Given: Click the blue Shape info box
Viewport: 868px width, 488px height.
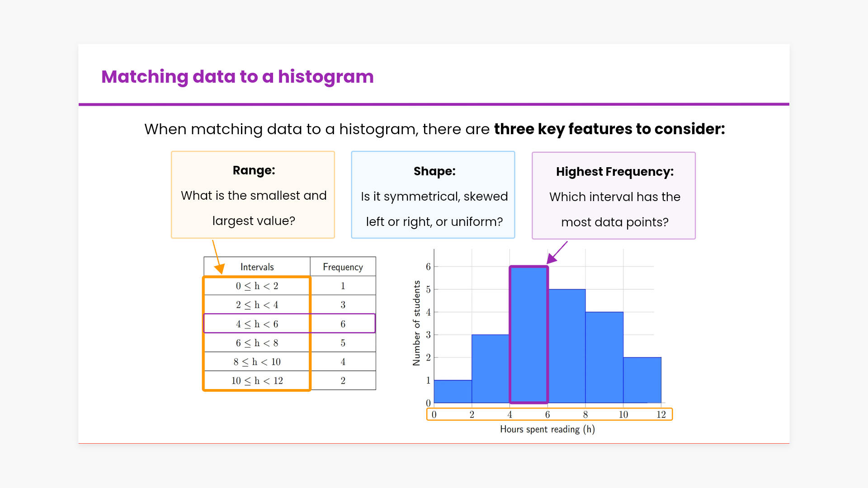Looking at the screenshot, I should coord(433,195).
